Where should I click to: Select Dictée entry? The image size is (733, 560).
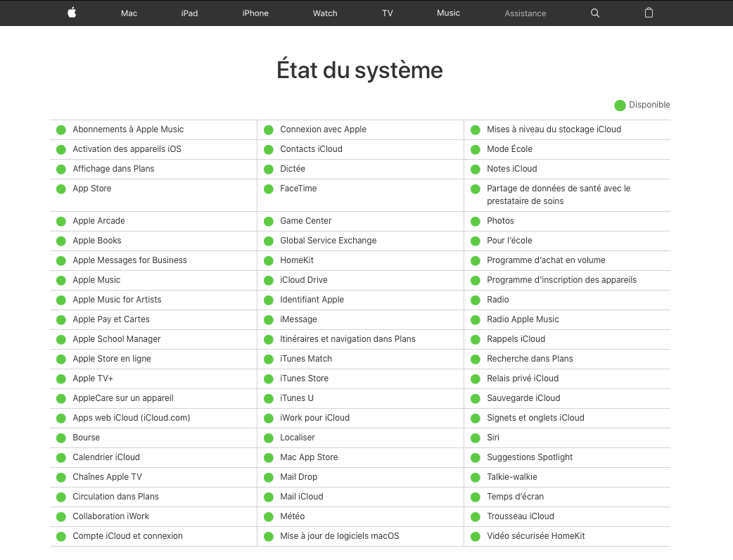[x=293, y=169]
